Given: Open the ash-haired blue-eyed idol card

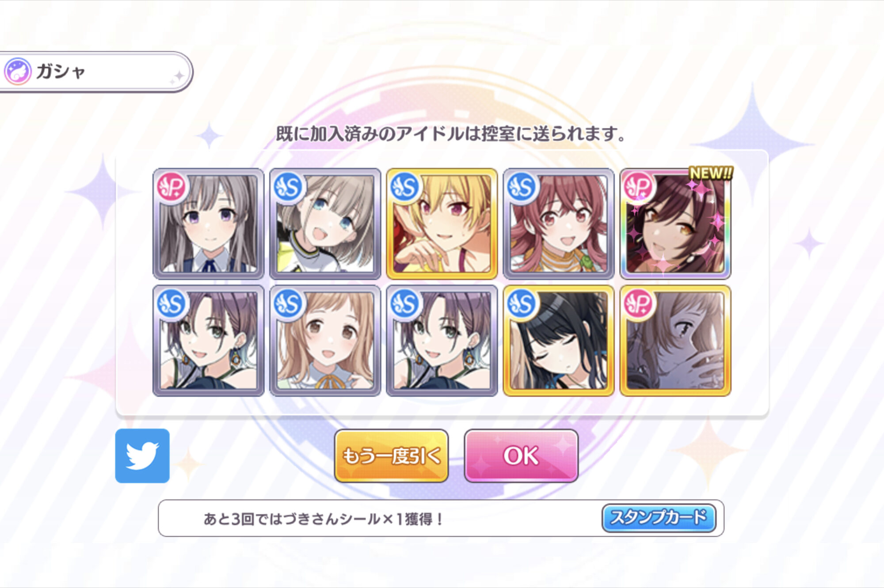Looking at the screenshot, I should point(325,224).
